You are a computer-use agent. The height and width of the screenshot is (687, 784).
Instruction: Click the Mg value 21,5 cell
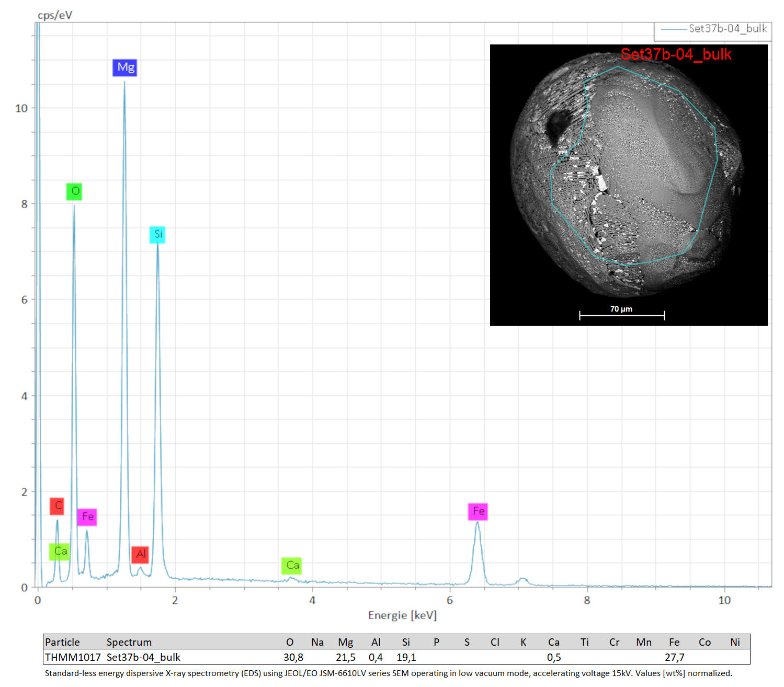346,657
